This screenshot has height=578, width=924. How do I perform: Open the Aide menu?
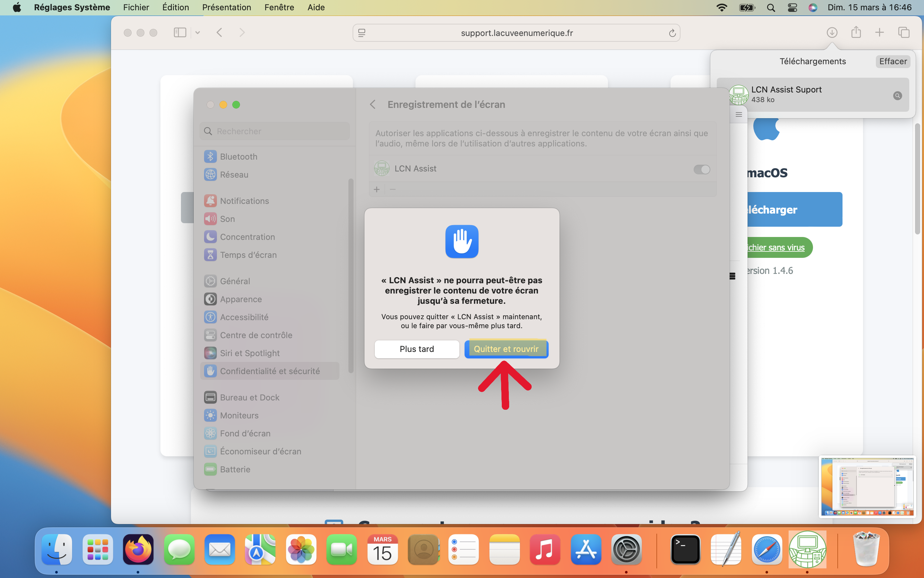316,7
